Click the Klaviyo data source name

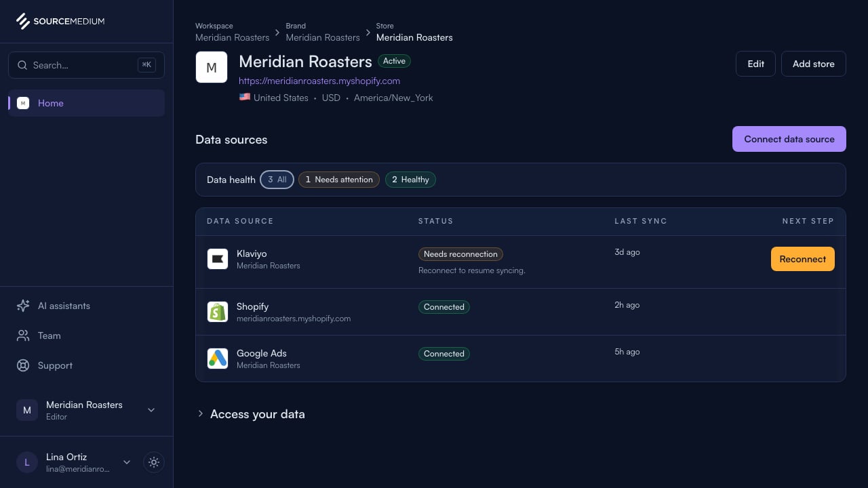(252, 253)
